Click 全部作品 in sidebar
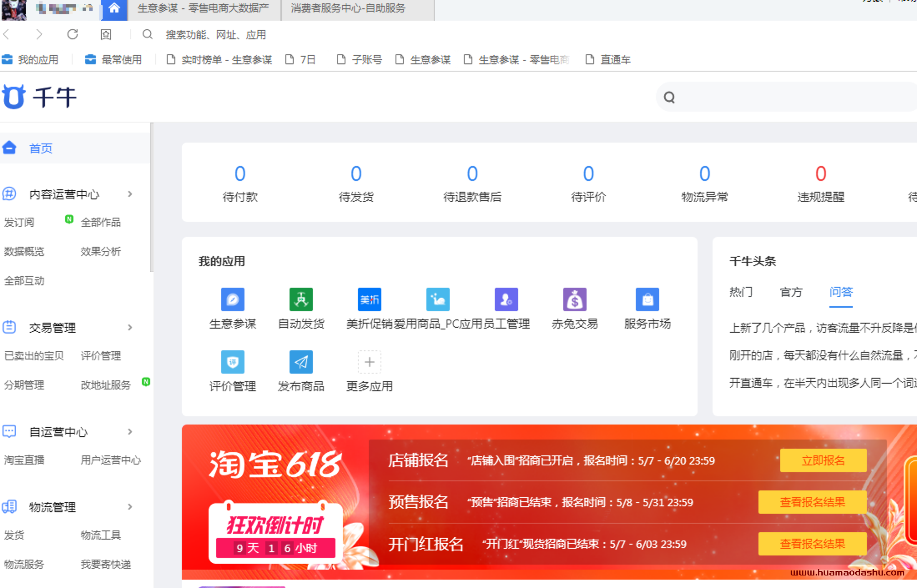917x588 pixels. (x=101, y=222)
